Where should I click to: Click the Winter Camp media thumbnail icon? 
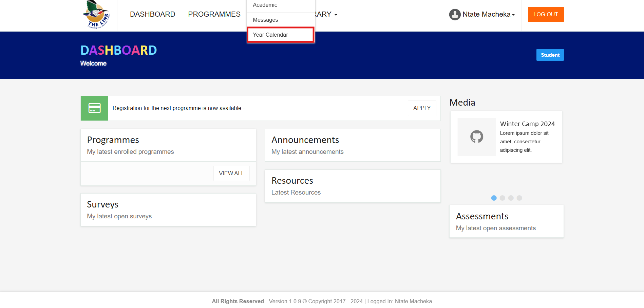476,137
